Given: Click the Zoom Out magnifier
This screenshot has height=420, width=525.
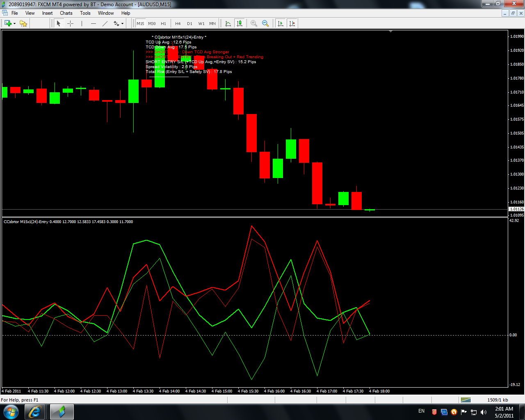Looking at the screenshot, I should click(x=265, y=23).
